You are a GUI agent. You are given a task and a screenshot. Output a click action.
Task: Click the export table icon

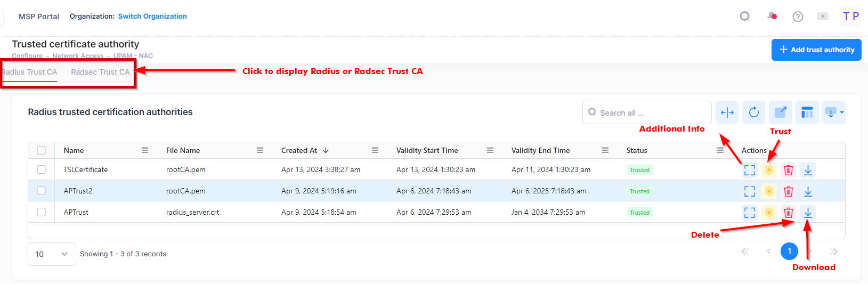780,112
